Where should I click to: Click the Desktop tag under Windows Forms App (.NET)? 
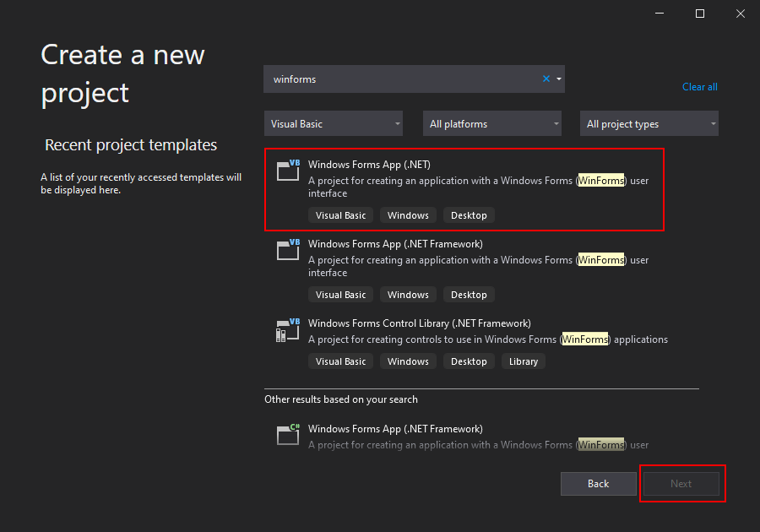pyautogui.click(x=469, y=215)
